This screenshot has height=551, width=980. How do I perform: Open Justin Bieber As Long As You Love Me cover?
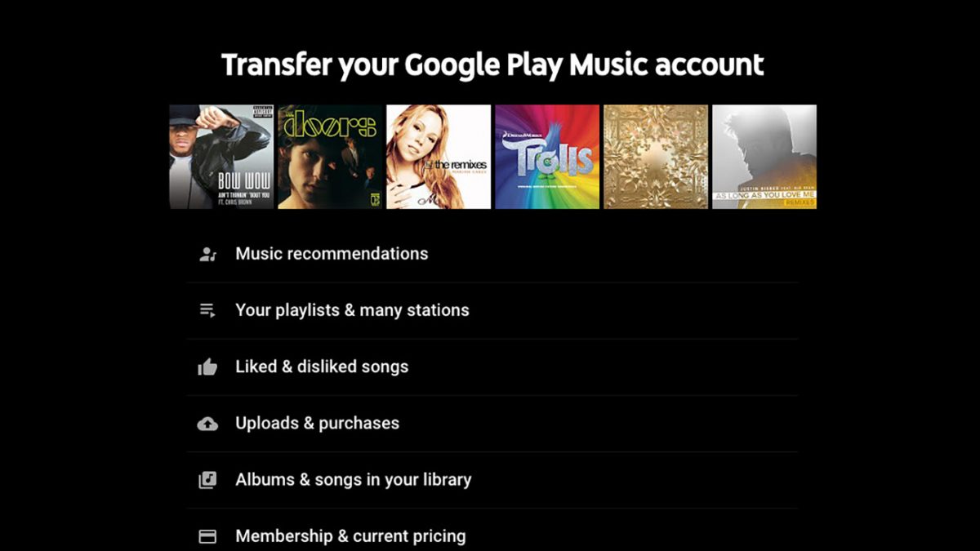(764, 157)
